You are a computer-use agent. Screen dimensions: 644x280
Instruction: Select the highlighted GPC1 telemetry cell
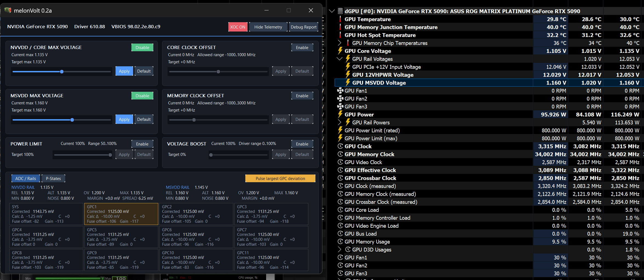(x=121, y=214)
